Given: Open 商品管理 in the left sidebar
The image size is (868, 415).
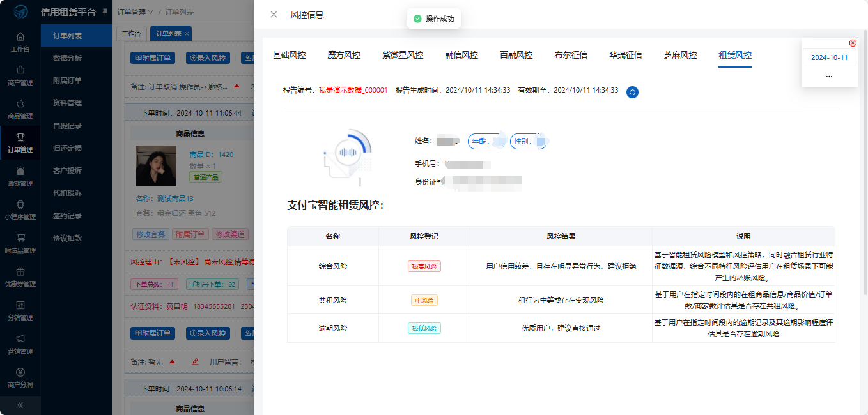Looking at the screenshot, I should (20, 109).
